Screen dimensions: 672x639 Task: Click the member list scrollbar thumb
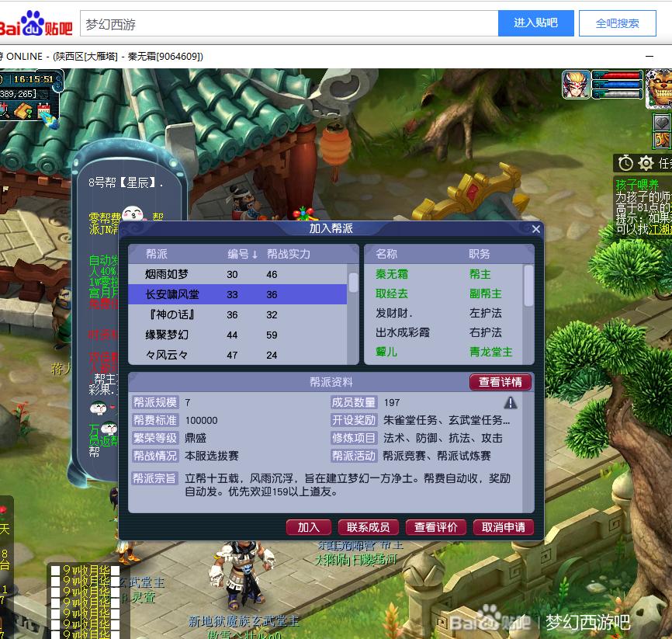(529, 285)
